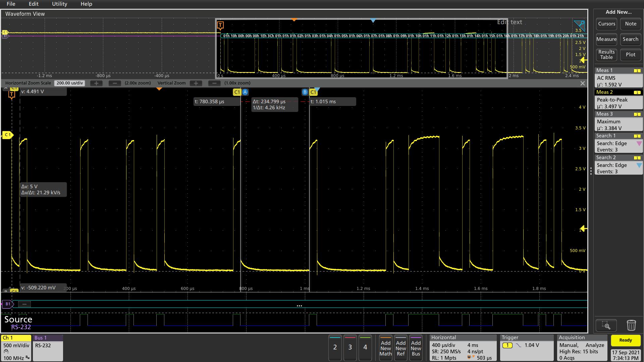Open the Horizontal Zoom Scale value selector
Viewport: 644px width, 362px height.
[69, 83]
